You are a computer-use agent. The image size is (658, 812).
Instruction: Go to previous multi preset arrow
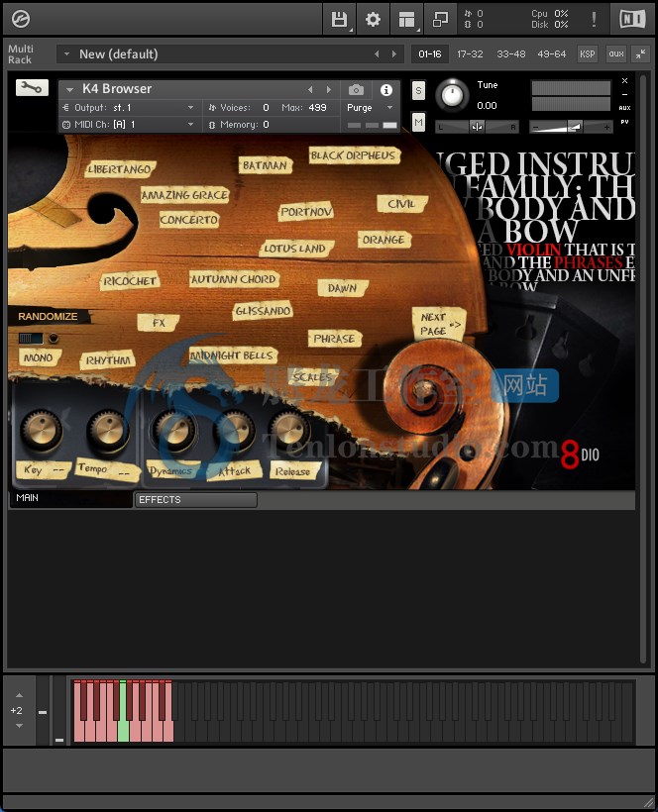[377, 53]
